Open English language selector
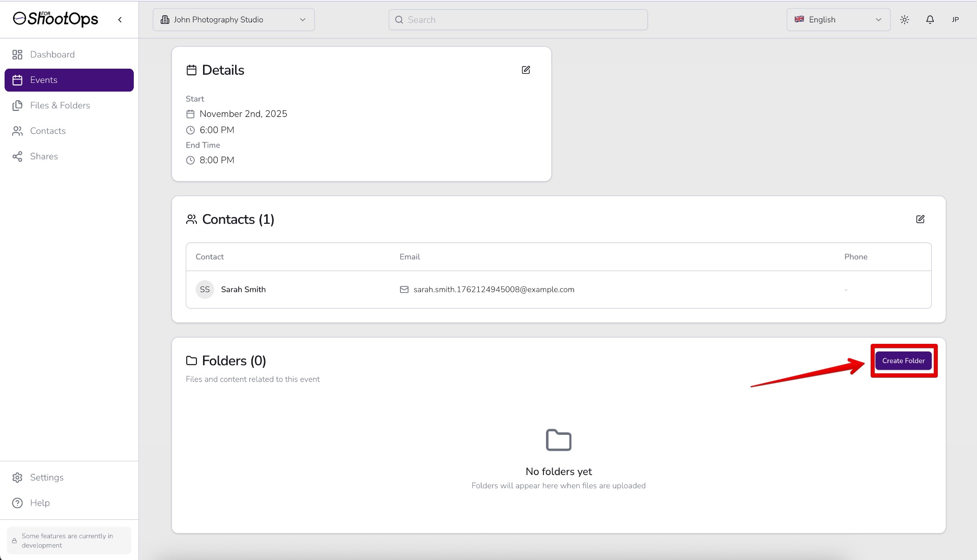 point(838,20)
